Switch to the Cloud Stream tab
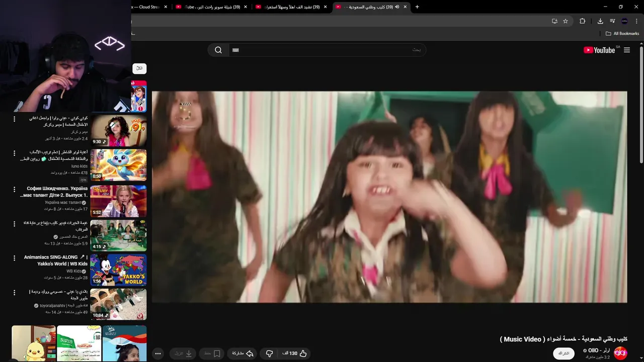 (x=150, y=7)
